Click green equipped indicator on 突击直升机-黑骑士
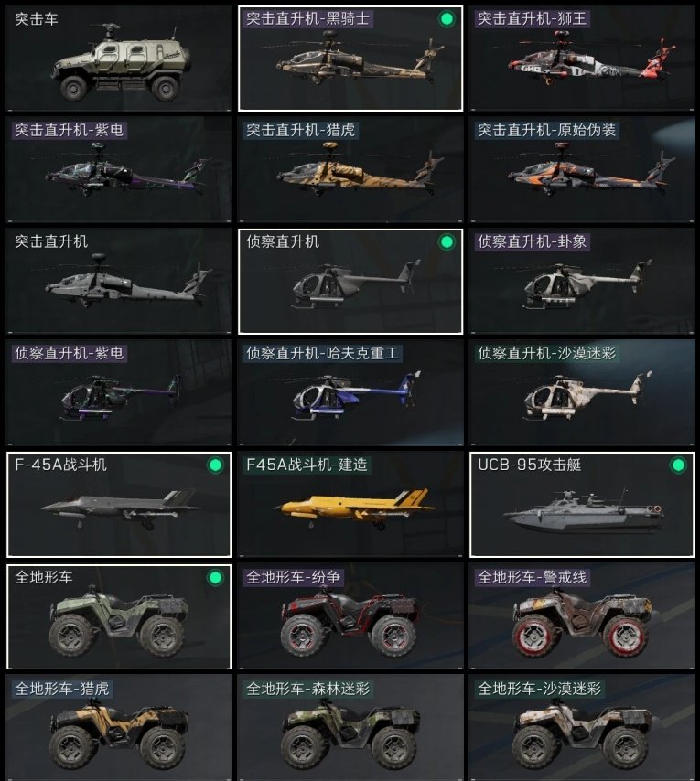700x781 pixels. click(x=447, y=19)
